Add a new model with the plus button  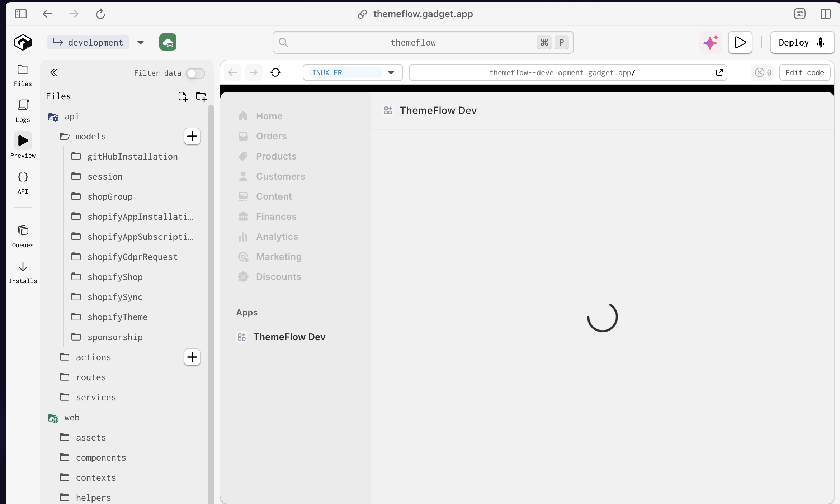(192, 136)
